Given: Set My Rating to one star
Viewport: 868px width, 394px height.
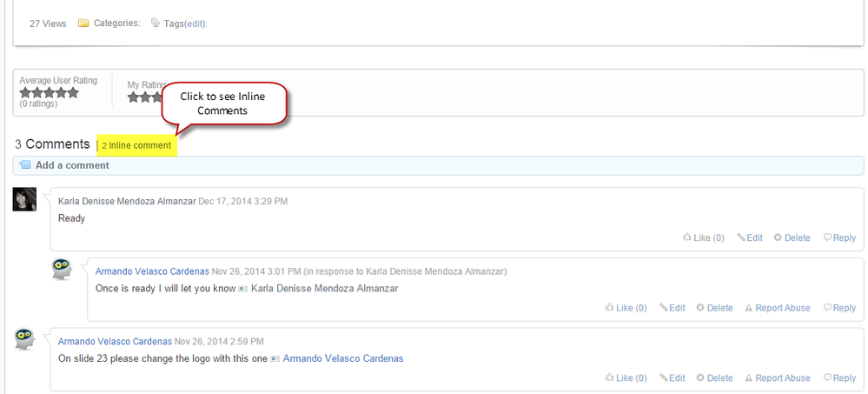Looking at the screenshot, I should [134, 97].
